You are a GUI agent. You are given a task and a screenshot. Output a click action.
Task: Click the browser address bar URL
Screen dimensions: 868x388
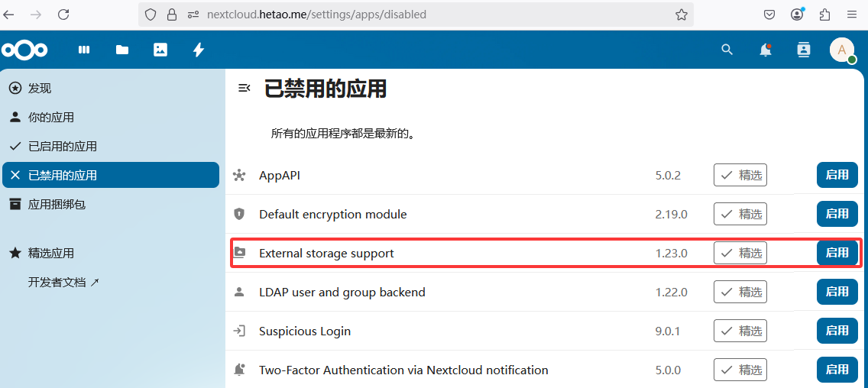[316, 15]
